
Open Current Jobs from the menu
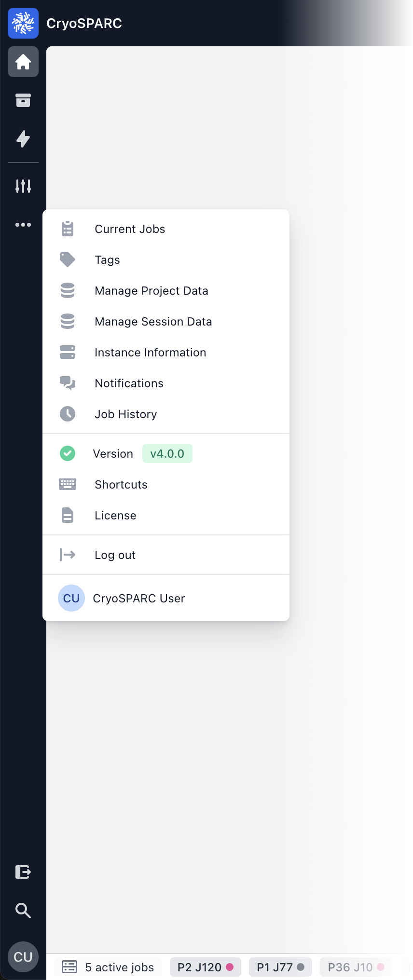click(130, 229)
